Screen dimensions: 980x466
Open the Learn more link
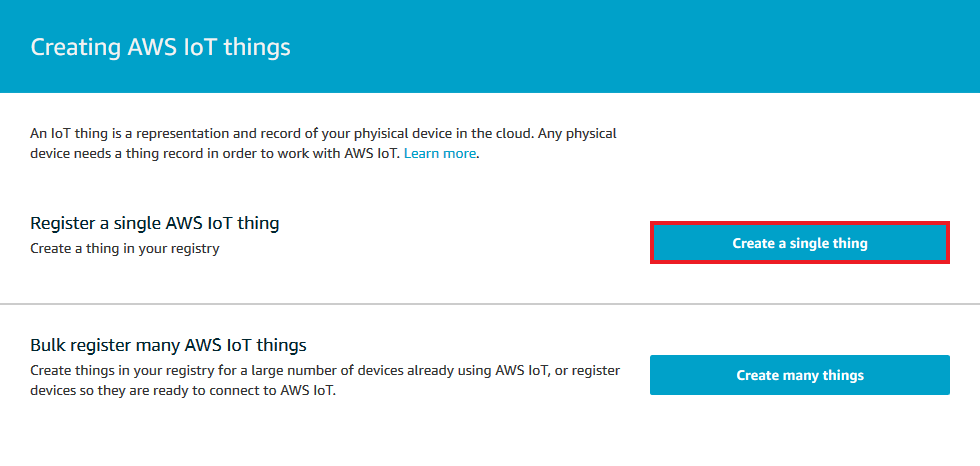coord(440,154)
